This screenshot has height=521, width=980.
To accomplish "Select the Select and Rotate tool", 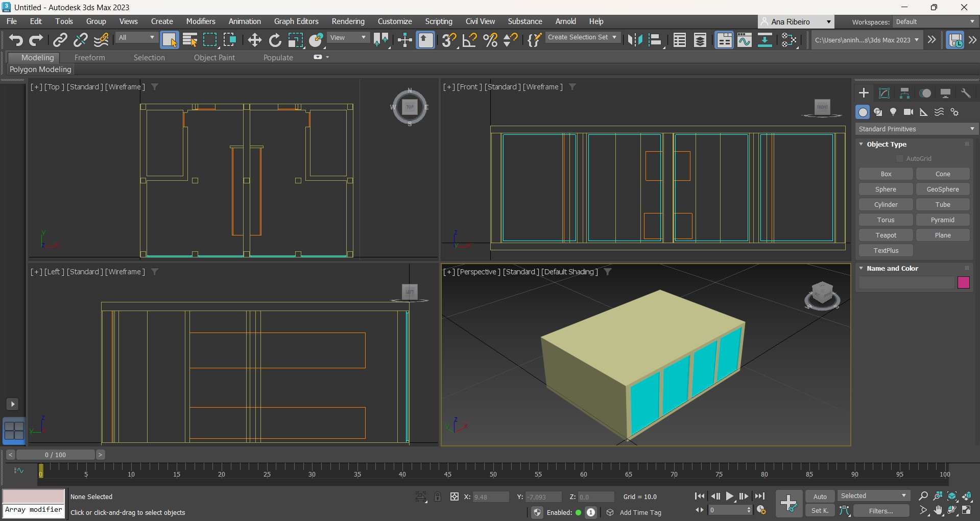I will 275,40.
